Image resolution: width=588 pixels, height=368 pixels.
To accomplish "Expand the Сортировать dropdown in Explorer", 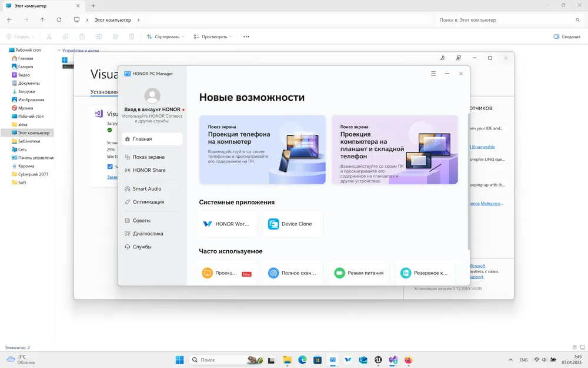I will tap(165, 37).
